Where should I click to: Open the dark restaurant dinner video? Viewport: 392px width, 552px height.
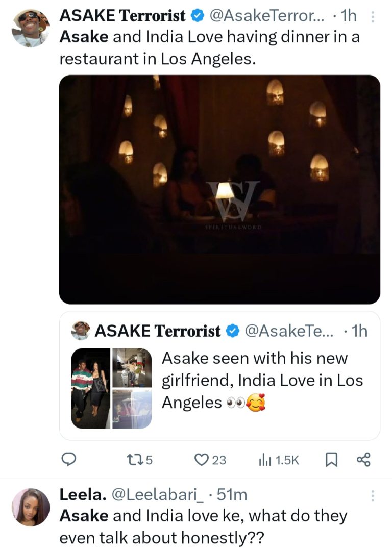219,189
